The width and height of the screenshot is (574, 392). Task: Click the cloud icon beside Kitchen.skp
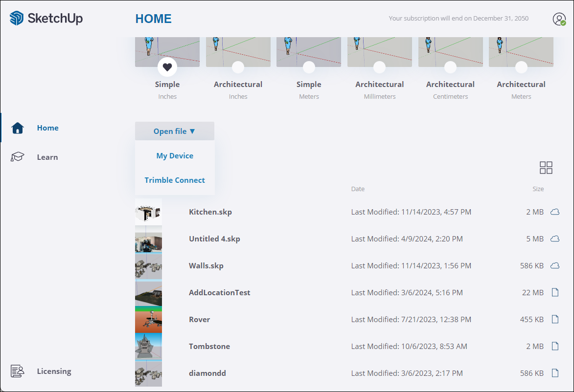(555, 212)
